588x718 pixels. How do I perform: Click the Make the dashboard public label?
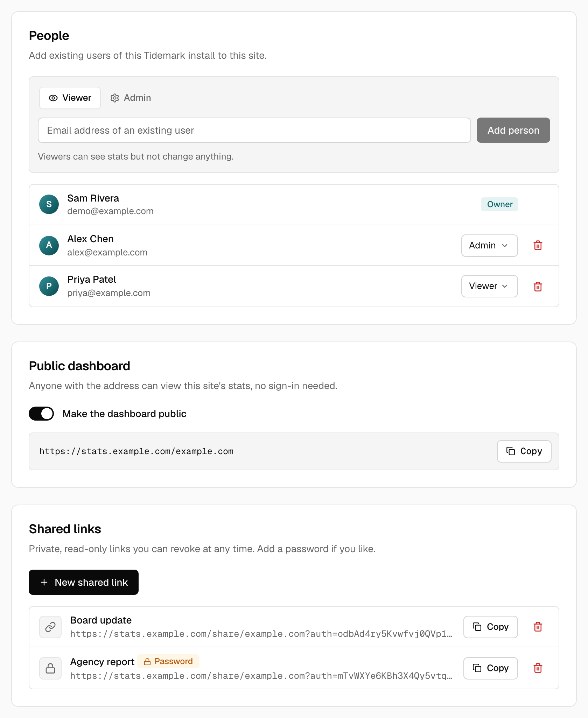[124, 414]
